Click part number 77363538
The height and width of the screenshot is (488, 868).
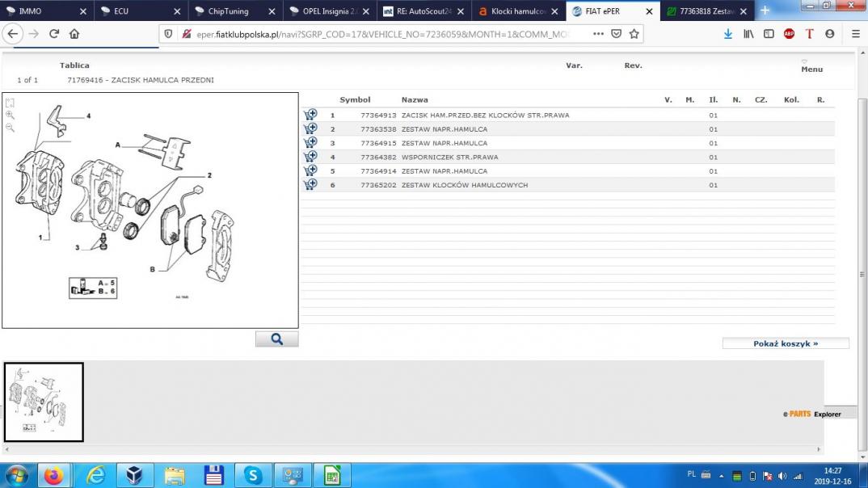point(378,129)
